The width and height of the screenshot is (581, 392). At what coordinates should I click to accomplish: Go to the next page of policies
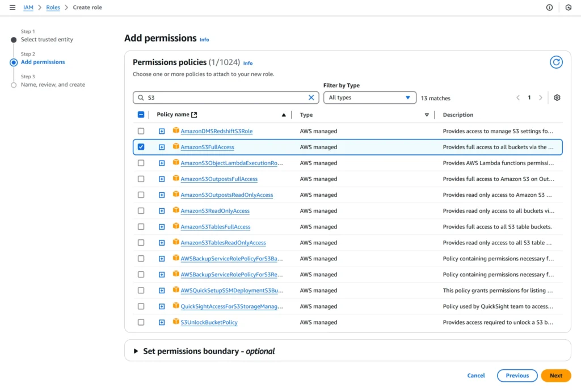click(541, 98)
